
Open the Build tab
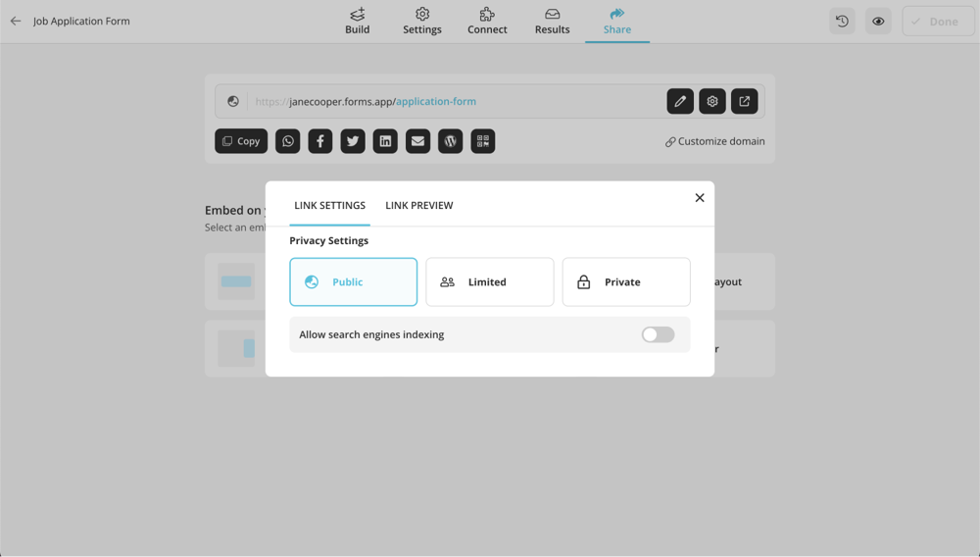[x=358, y=22]
